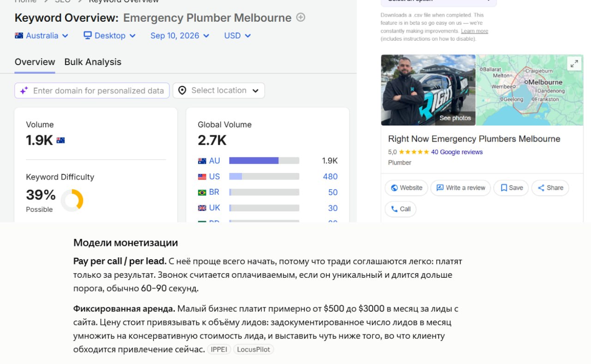Open the Sep 10, 2026 date dropdown
The height and width of the screenshot is (364, 591).
[180, 36]
